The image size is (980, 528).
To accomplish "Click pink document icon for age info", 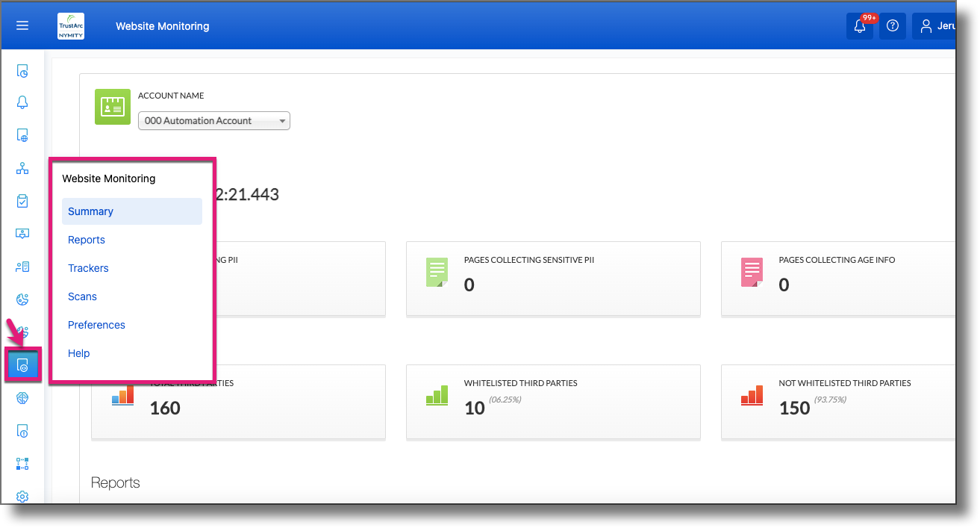I will coord(752,273).
